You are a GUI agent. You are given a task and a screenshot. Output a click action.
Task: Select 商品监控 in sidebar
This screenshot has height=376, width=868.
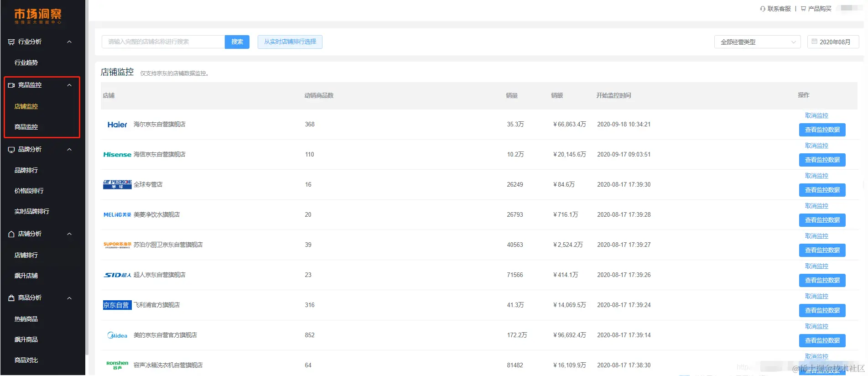click(26, 127)
